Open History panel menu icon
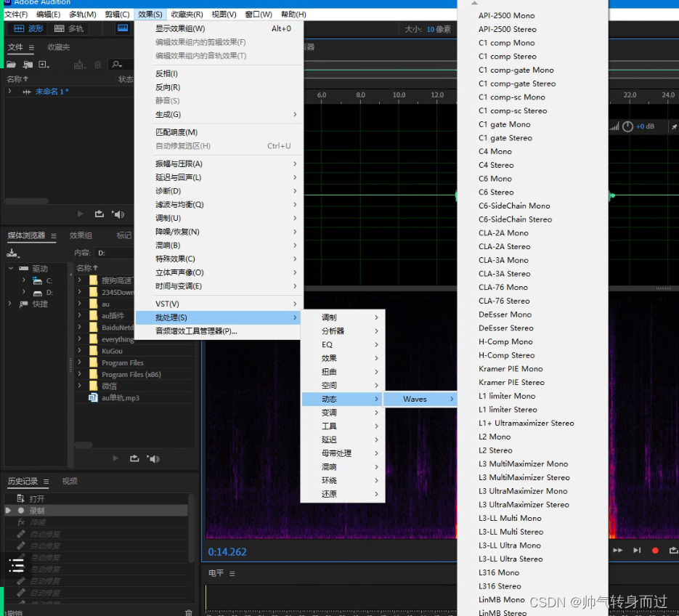 [46, 482]
